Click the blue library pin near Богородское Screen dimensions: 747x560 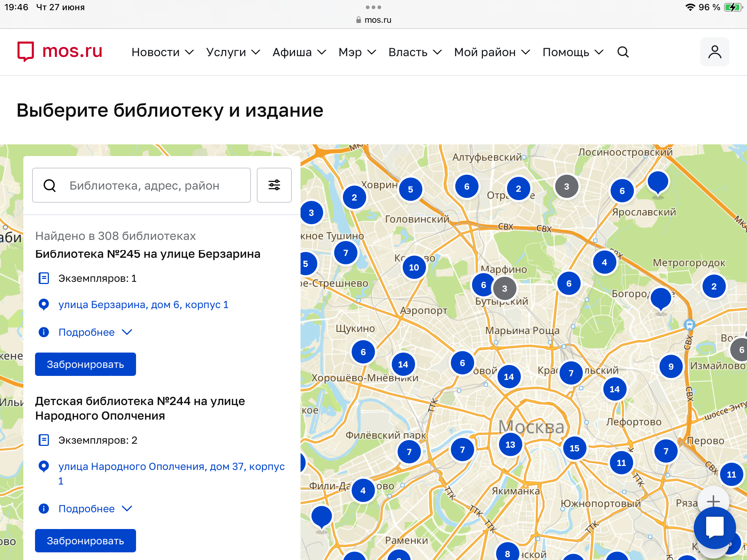click(661, 300)
